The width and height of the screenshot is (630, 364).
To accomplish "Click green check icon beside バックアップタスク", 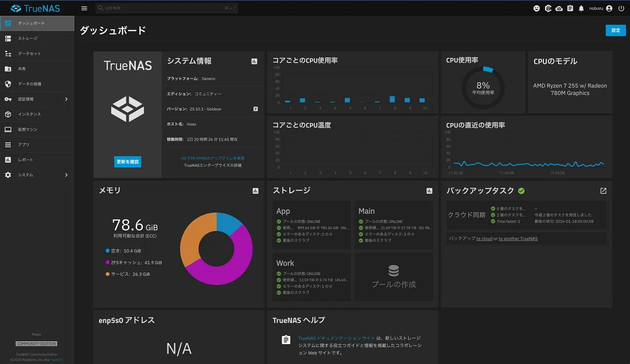I will coord(521,191).
